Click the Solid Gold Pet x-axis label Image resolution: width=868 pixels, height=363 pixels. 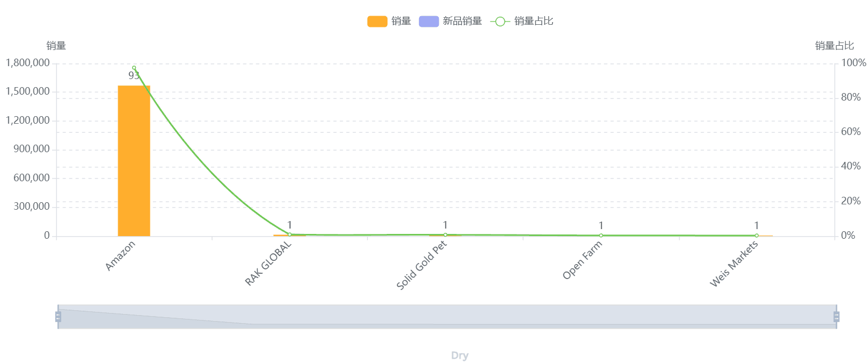(421, 265)
